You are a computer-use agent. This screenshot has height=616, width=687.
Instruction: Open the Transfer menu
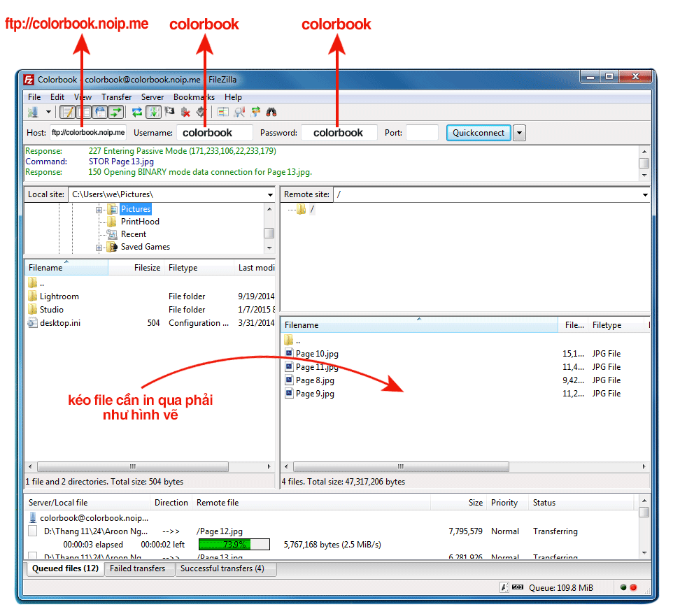click(x=117, y=97)
